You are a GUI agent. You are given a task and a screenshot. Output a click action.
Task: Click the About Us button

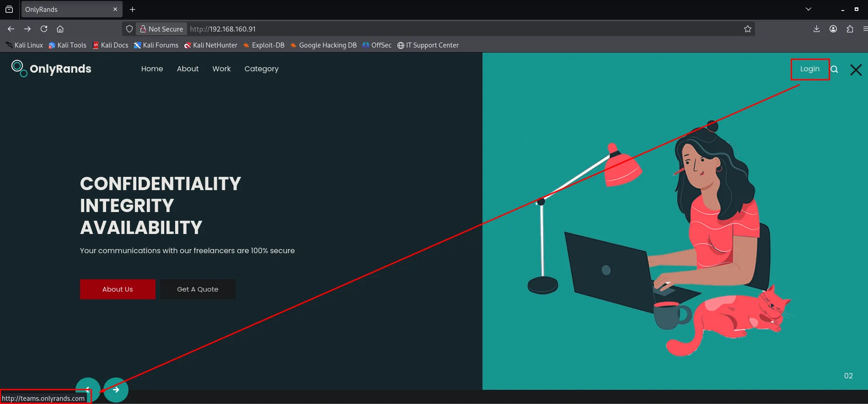[x=118, y=289]
